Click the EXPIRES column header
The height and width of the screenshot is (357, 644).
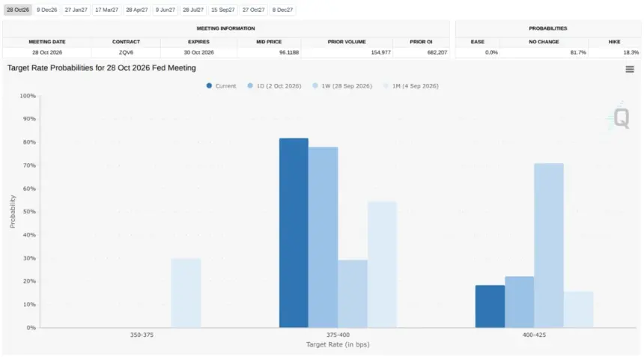click(x=198, y=42)
